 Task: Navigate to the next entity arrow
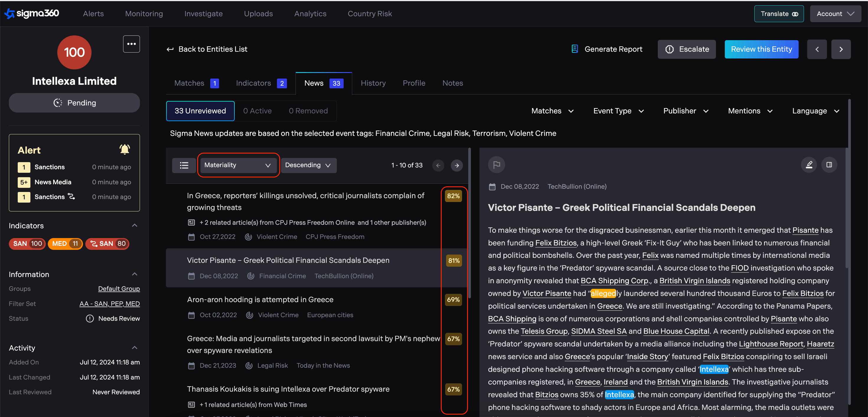pyautogui.click(x=841, y=49)
